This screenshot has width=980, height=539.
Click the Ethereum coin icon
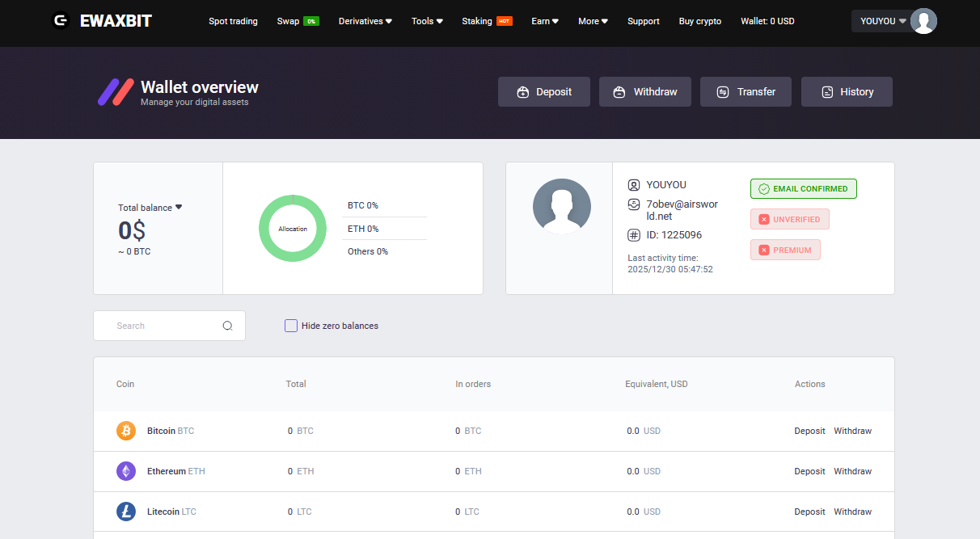126,471
